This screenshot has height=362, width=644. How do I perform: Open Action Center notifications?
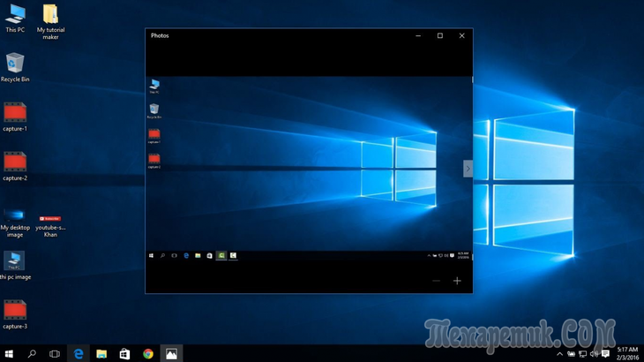pyautogui.click(x=605, y=354)
